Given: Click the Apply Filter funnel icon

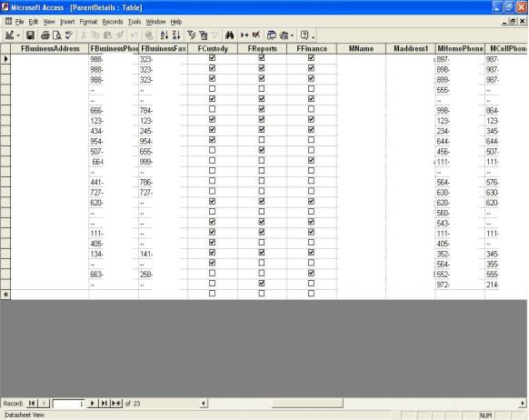Looking at the screenshot, I should point(215,35).
